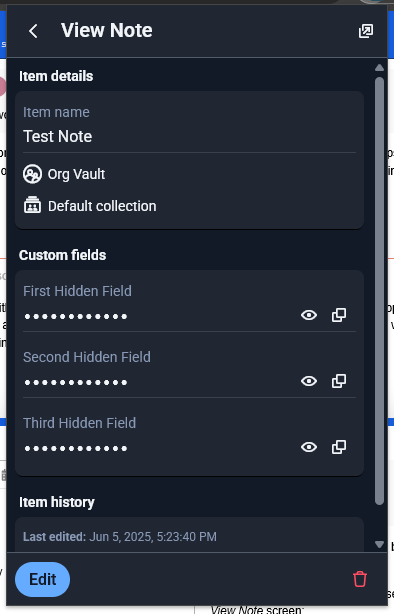394x614 pixels.
Task: Click the scrollbar down arrow
Action: coord(379,544)
